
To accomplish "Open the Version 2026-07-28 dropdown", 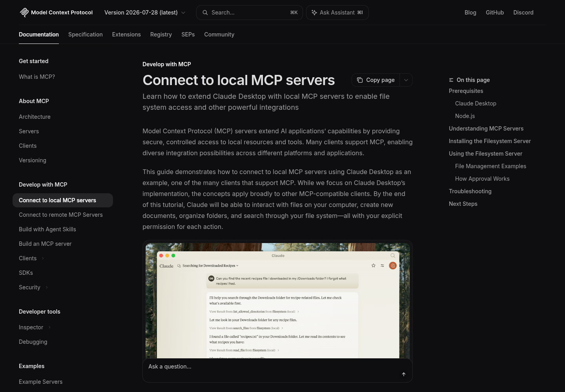I will click(145, 13).
